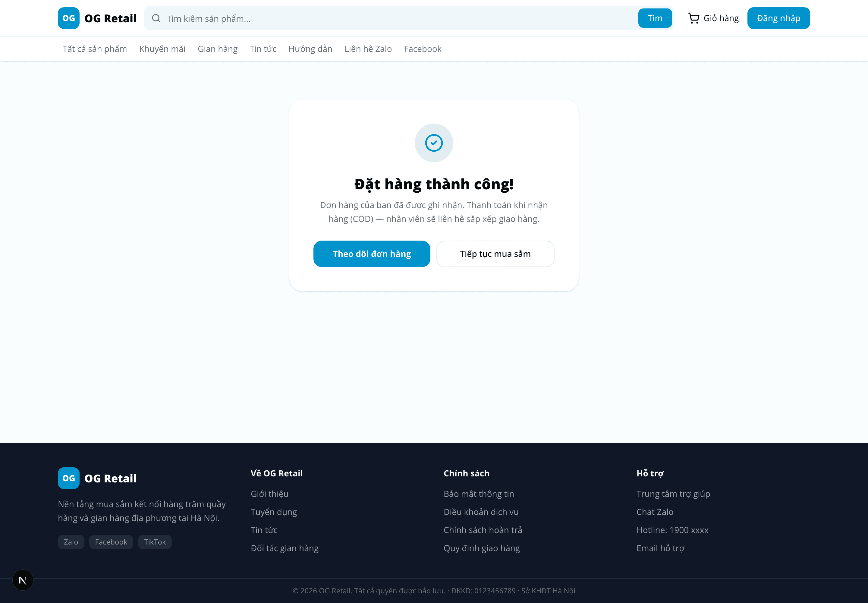The width and height of the screenshot is (868, 603).
Task: Click the Chính sách footer heading
Action: [x=466, y=473]
